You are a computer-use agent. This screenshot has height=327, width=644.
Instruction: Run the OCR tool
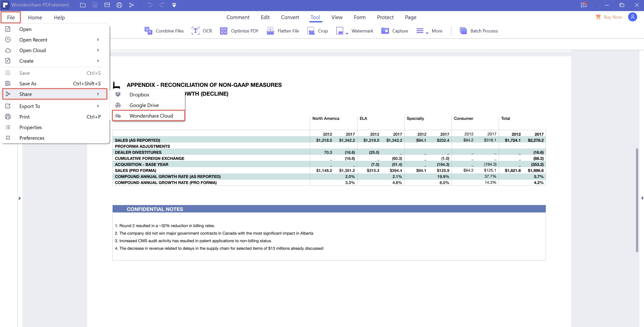click(x=202, y=31)
